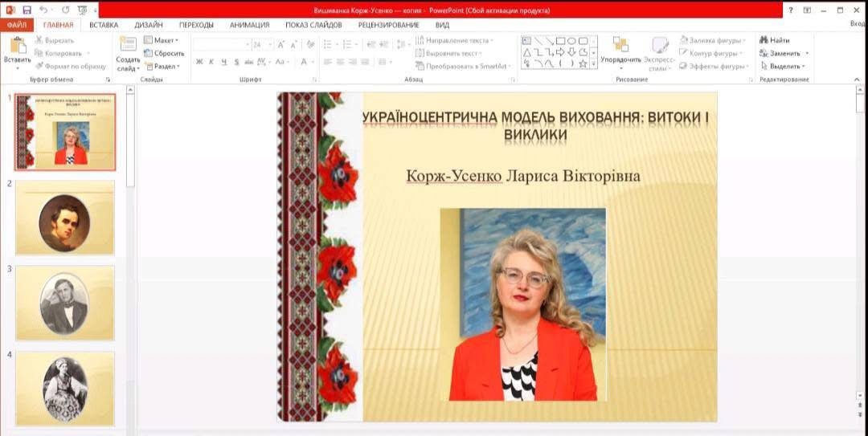Screen dimensions: 868x436
Task: Open the АНИМАЦИЯ ribbon tab
Action: tap(249, 25)
